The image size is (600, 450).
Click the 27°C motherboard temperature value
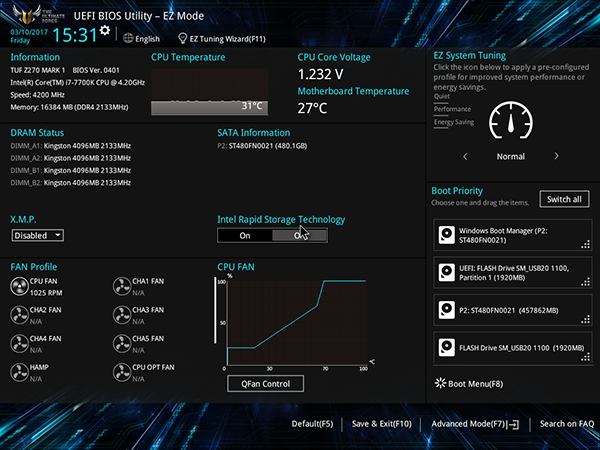coord(312,108)
